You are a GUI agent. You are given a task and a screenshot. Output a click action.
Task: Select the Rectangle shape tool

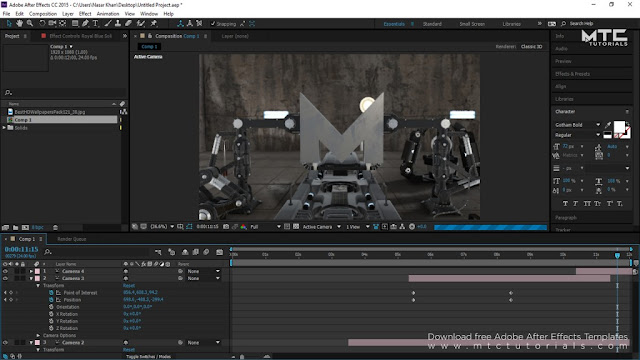tap(75, 24)
